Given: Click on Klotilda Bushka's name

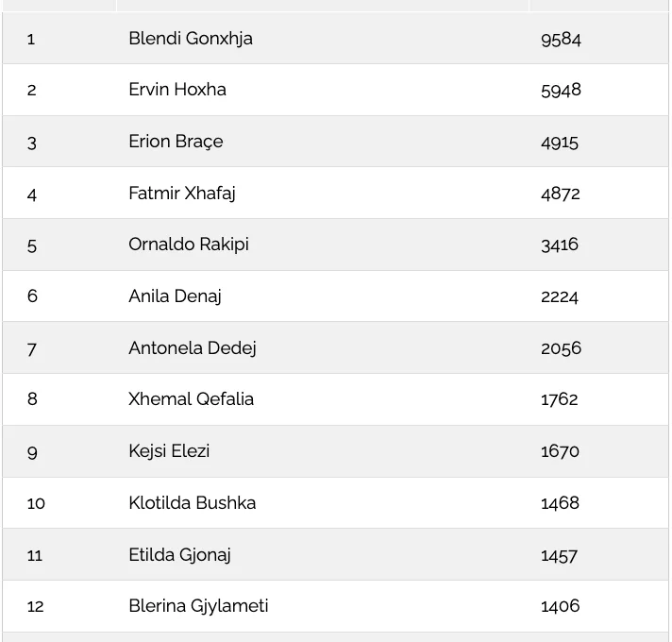Looking at the screenshot, I should 192,502.
